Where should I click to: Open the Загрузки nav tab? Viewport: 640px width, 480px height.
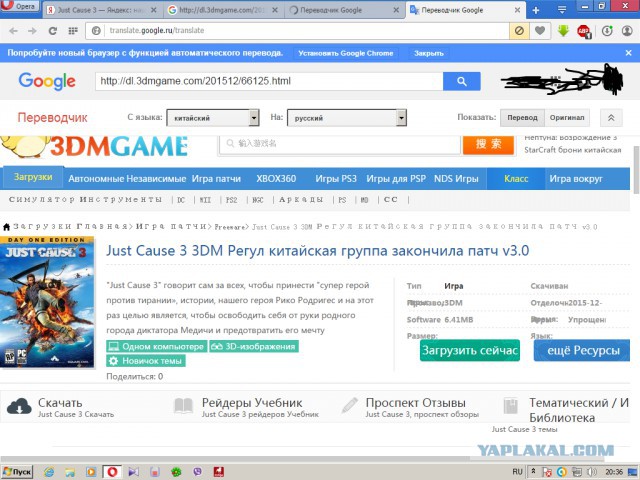(33, 177)
